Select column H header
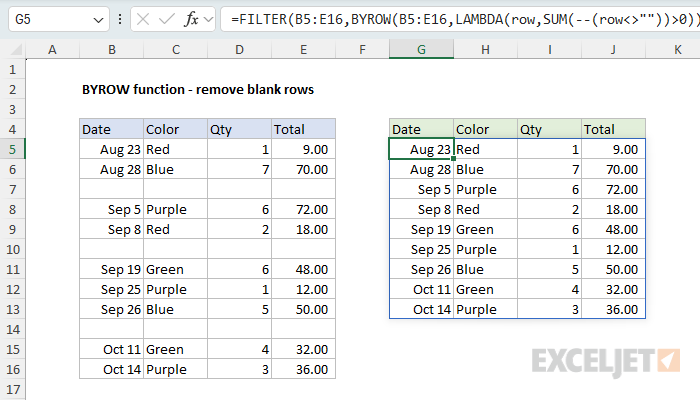The image size is (700, 400). 485,50
